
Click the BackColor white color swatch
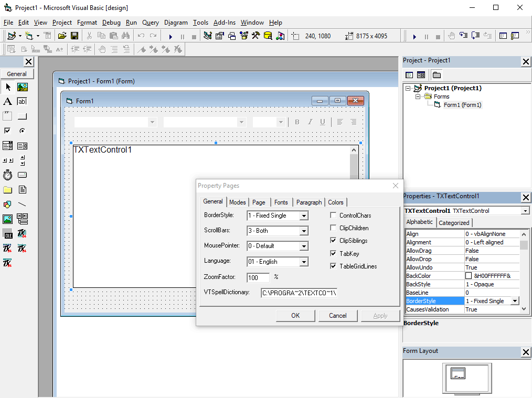point(469,276)
